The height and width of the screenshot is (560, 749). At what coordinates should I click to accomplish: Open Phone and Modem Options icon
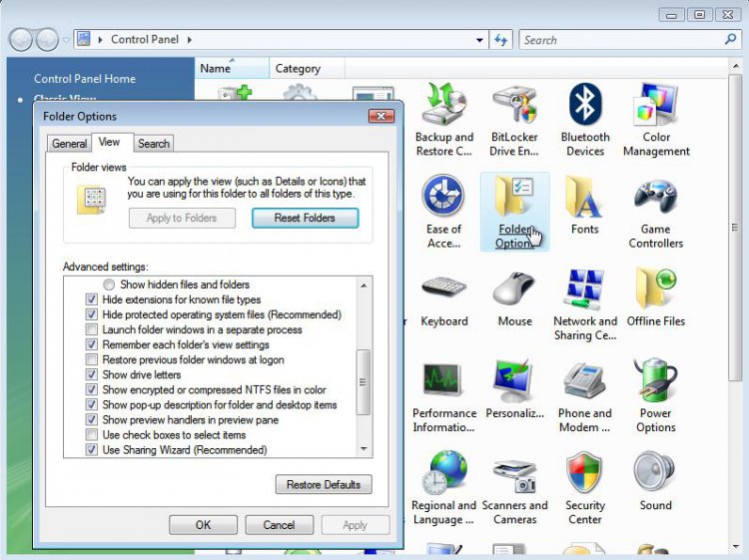pyautogui.click(x=584, y=396)
